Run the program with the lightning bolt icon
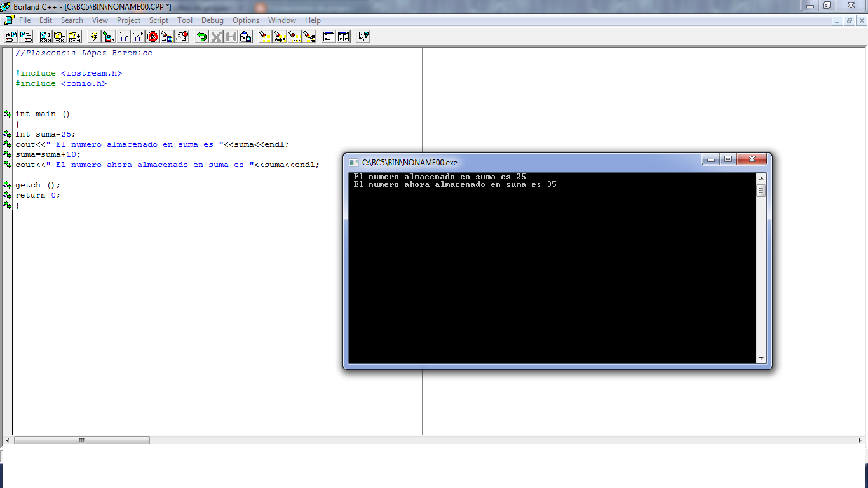This screenshot has height=488, width=868. (94, 36)
